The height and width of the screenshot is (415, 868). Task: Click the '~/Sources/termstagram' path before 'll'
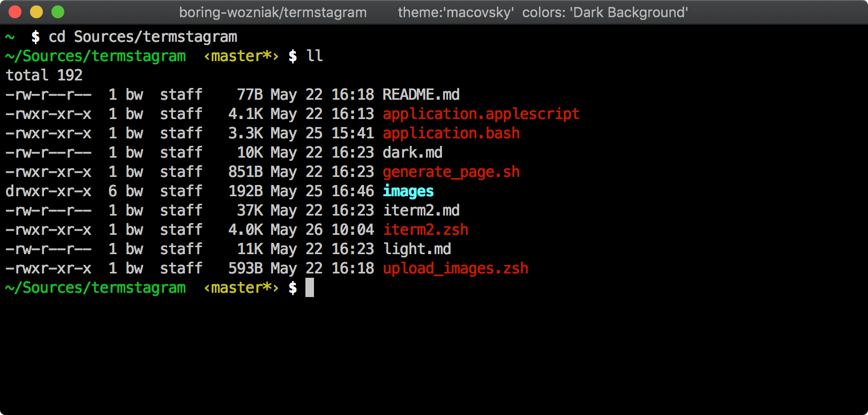(x=95, y=56)
